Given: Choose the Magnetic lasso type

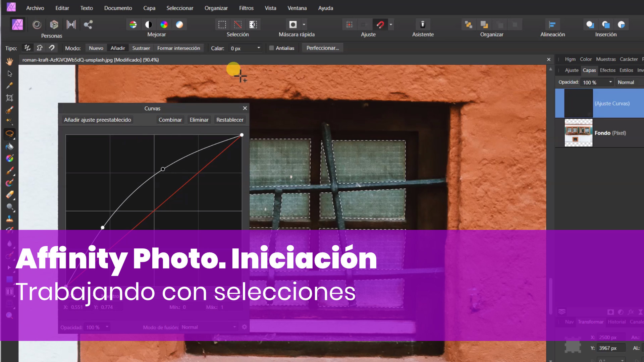Looking at the screenshot, I should [x=52, y=48].
